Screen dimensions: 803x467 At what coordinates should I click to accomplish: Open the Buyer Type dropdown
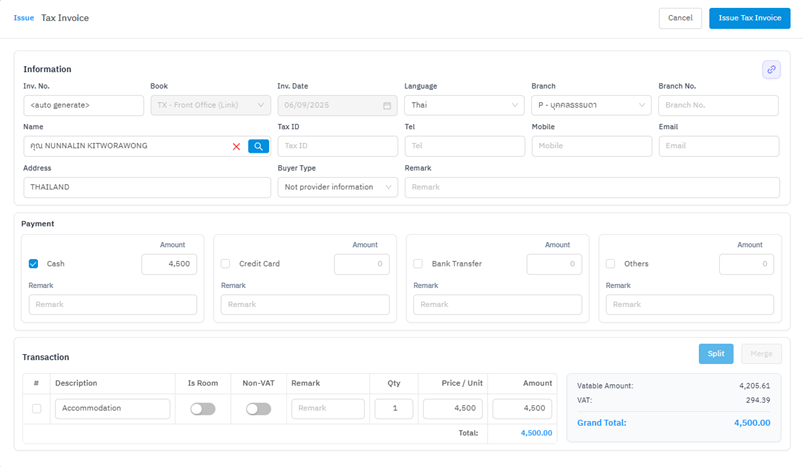pyautogui.click(x=337, y=187)
